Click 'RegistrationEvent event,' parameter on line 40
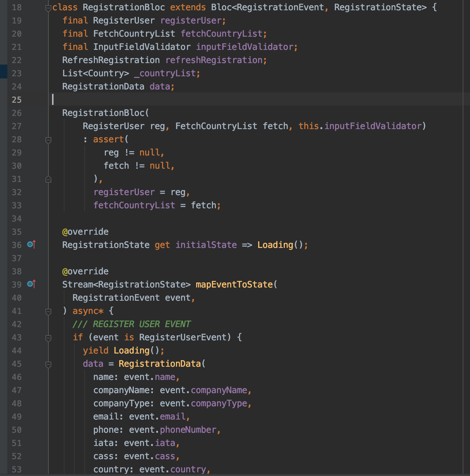The width and height of the screenshot is (470, 476). [x=134, y=298]
